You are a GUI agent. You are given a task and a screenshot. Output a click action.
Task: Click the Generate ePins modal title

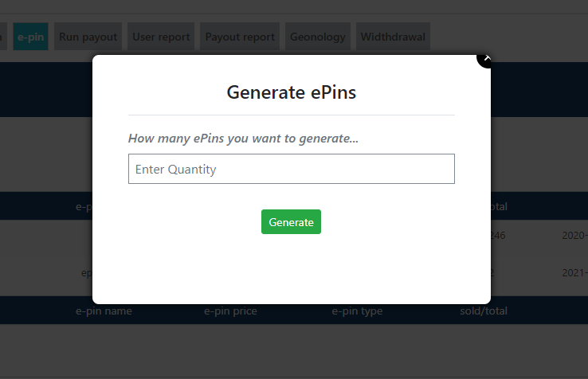(x=291, y=92)
